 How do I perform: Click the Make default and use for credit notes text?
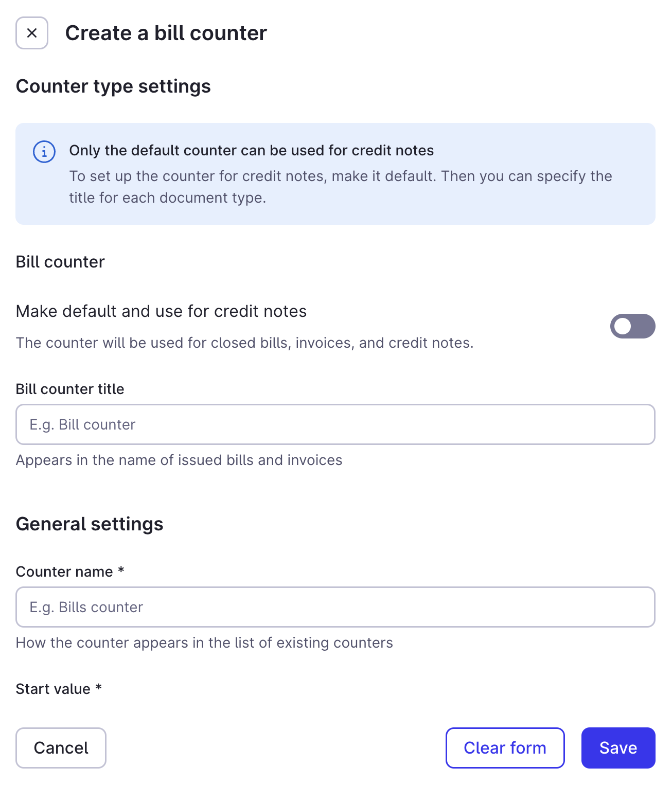tap(161, 311)
